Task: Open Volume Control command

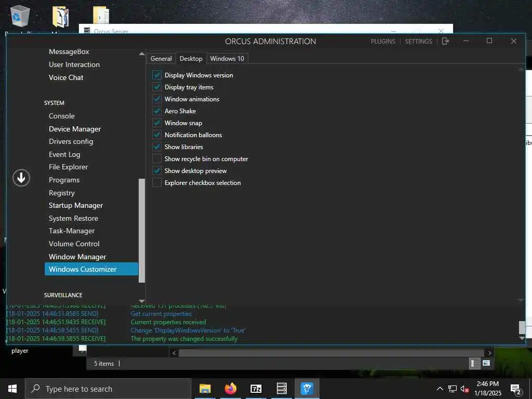Action: pos(74,244)
